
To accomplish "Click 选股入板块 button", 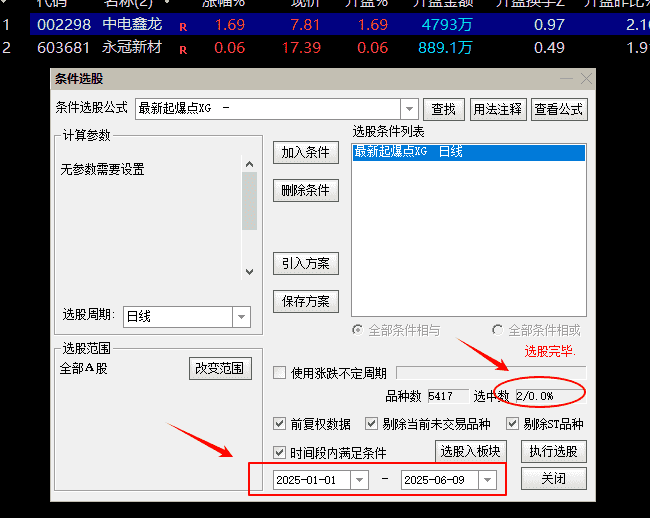I will coord(471,451).
